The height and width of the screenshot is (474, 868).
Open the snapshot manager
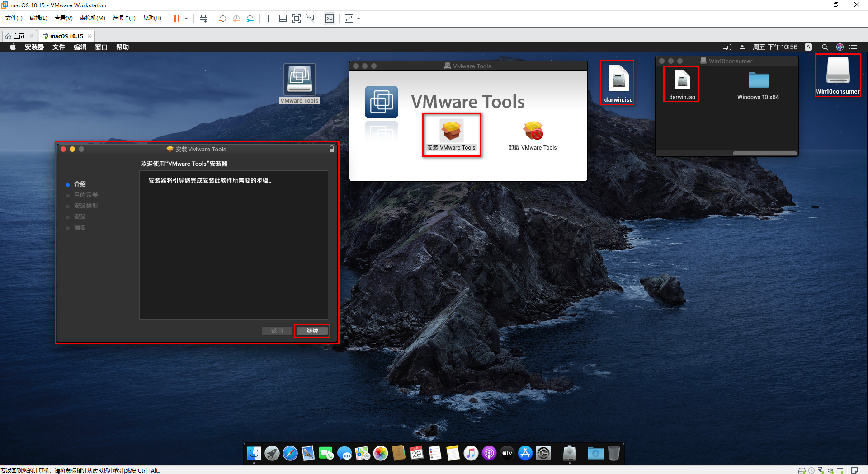(x=250, y=19)
